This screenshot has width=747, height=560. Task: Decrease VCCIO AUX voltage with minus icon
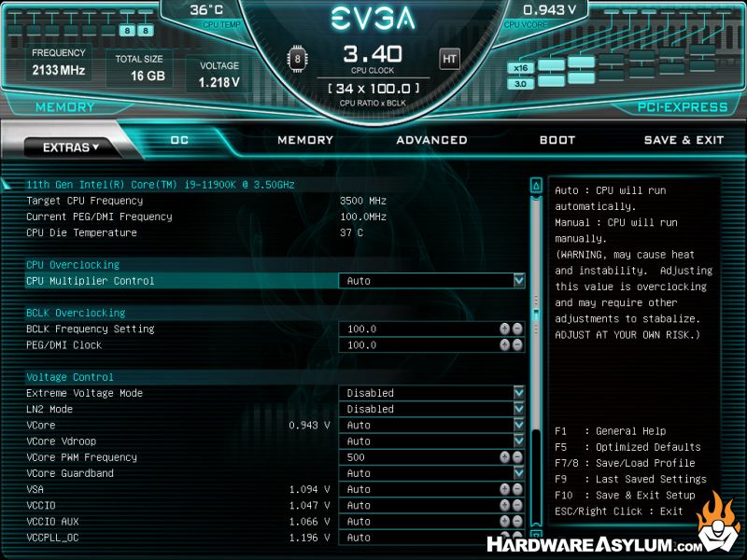point(517,522)
